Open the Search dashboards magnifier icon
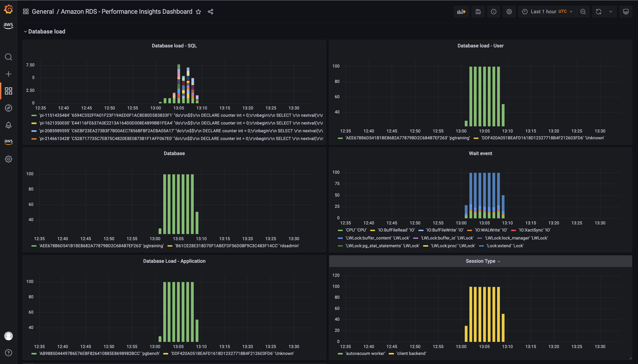 click(8, 57)
